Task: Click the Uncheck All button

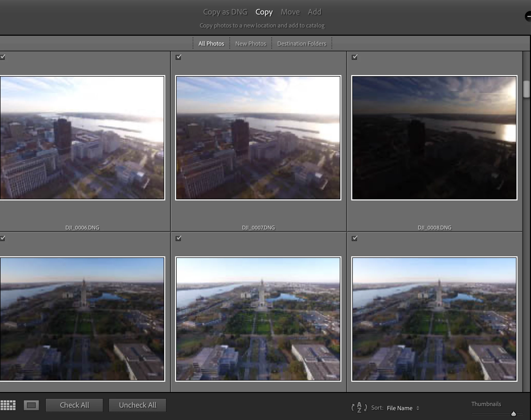Action: pos(138,405)
